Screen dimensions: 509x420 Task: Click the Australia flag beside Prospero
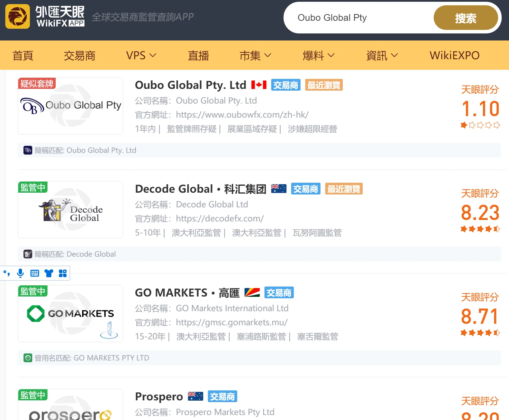click(196, 397)
